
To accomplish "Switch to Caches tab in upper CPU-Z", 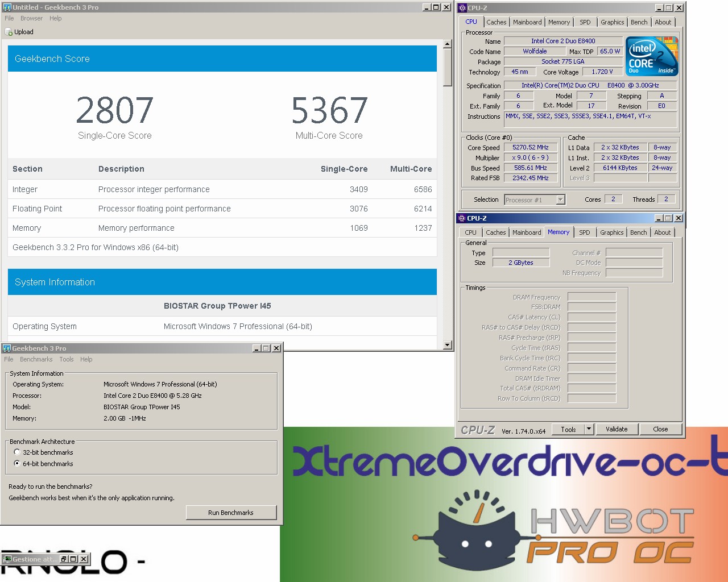I will tap(496, 22).
